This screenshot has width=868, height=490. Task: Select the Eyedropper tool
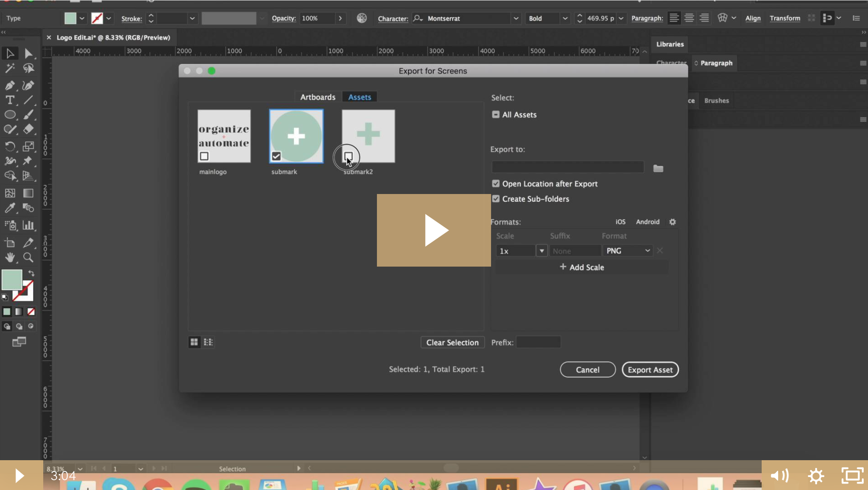pyautogui.click(x=10, y=208)
